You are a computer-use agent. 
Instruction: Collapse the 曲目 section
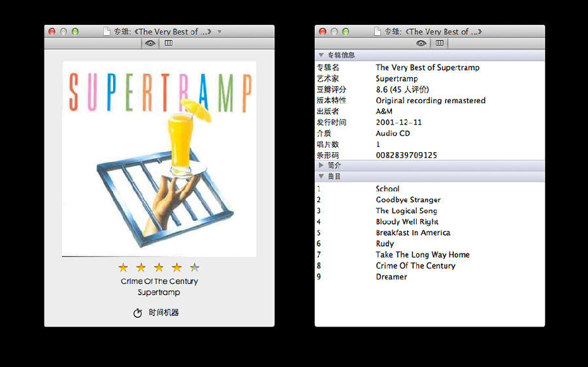[x=321, y=176]
